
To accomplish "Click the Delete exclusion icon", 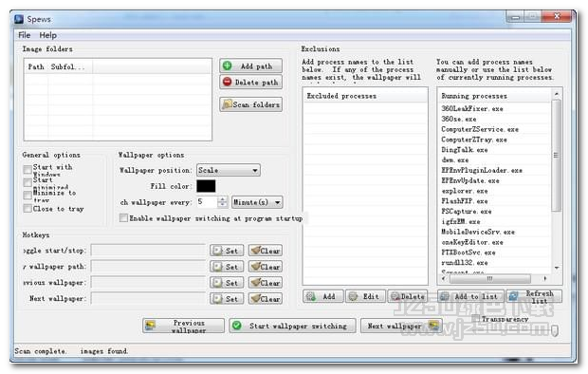I will coord(395,296).
